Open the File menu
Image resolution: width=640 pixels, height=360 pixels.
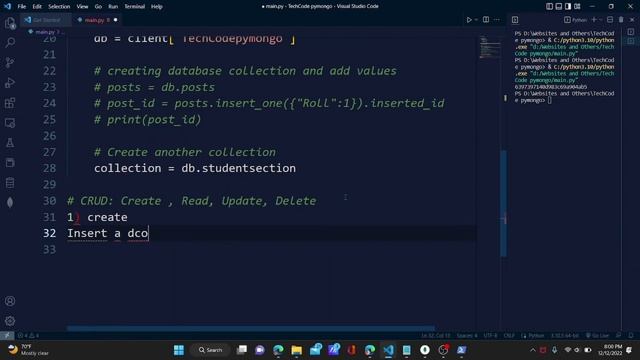click(22, 7)
